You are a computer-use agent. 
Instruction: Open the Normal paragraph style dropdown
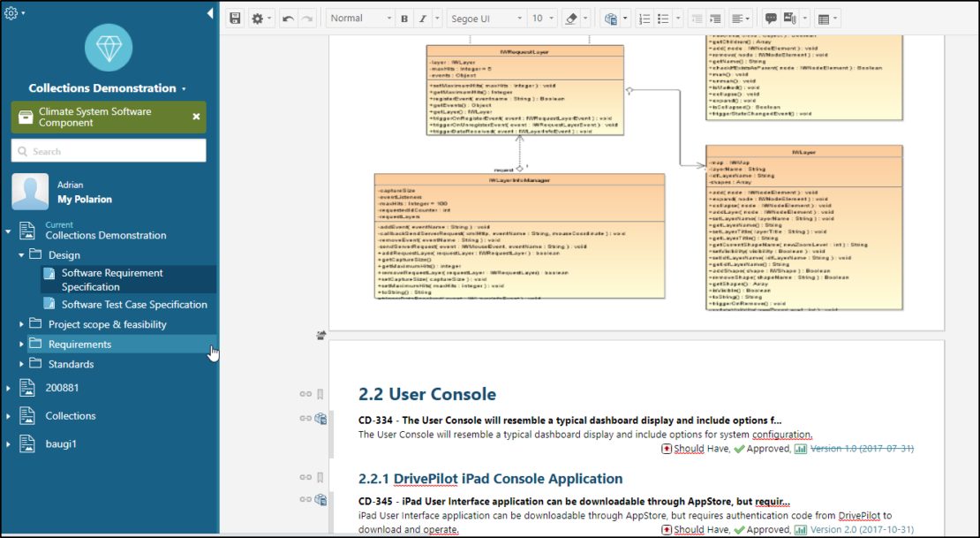360,19
